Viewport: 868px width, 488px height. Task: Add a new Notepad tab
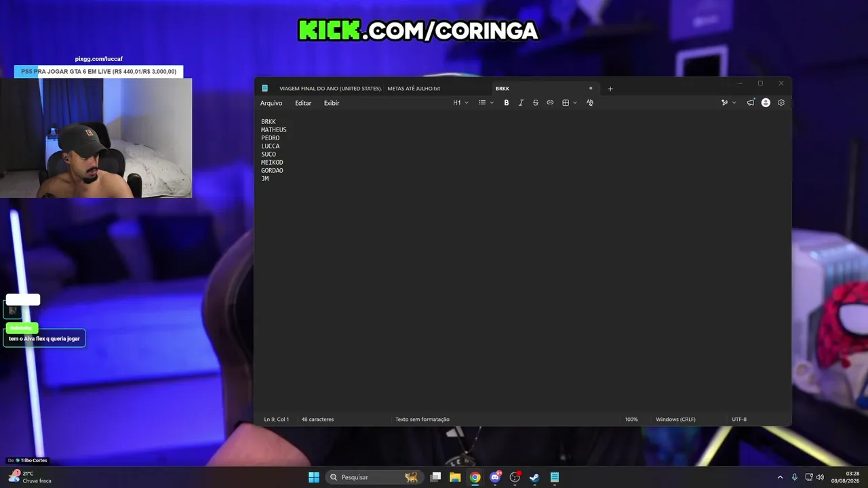pos(610,89)
